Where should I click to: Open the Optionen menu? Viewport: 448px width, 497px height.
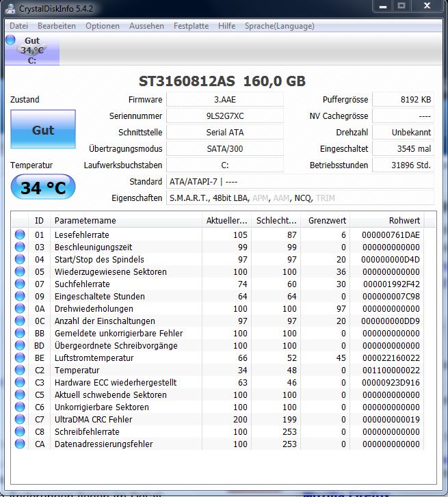point(103,26)
